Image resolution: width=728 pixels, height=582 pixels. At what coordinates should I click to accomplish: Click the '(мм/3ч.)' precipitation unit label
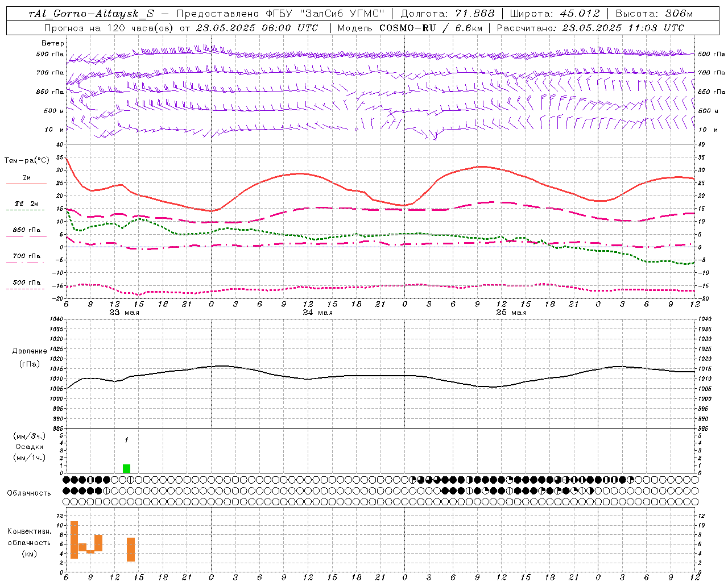coord(29,436)
